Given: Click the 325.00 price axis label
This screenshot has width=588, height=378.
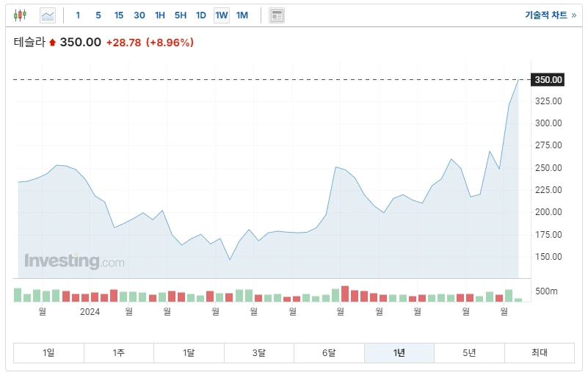Looking at the screenshot, I should [548, 101].
